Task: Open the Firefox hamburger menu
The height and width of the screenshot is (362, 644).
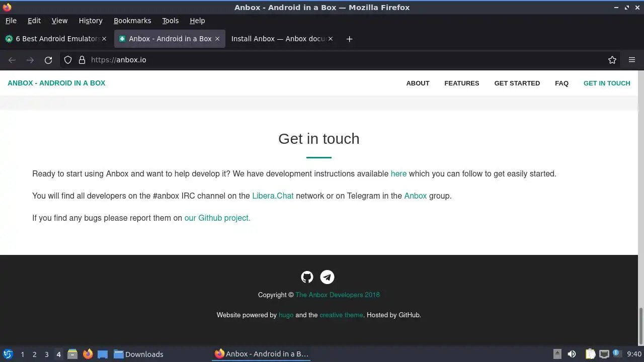Action: point(632,60)
